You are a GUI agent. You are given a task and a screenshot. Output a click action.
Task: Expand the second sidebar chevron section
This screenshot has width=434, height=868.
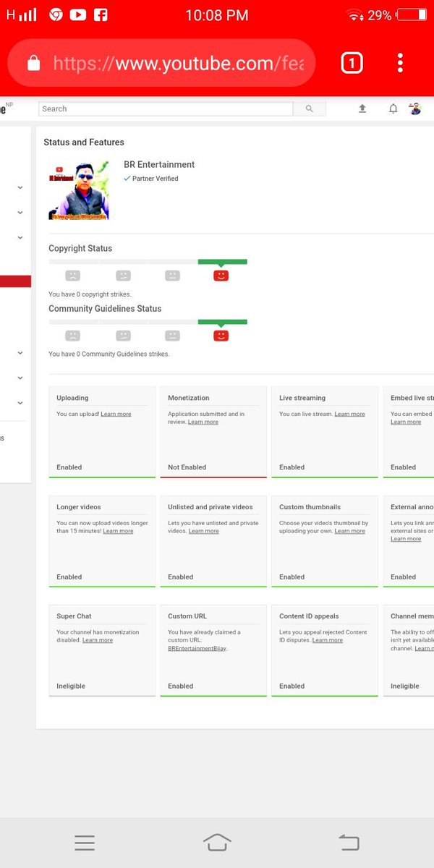[x=20, y=213]
